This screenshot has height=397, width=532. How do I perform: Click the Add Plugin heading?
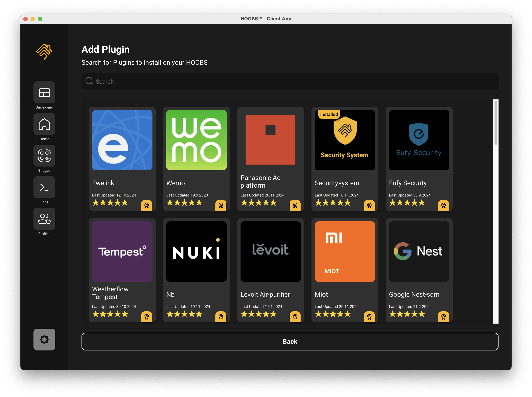tap(106, 49)
